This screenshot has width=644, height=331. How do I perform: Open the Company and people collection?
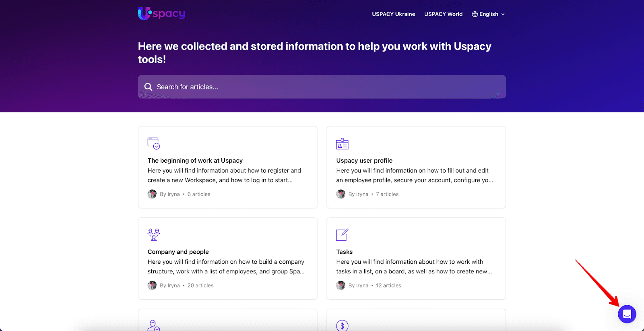pyautogui.click(x=178, y=252)
